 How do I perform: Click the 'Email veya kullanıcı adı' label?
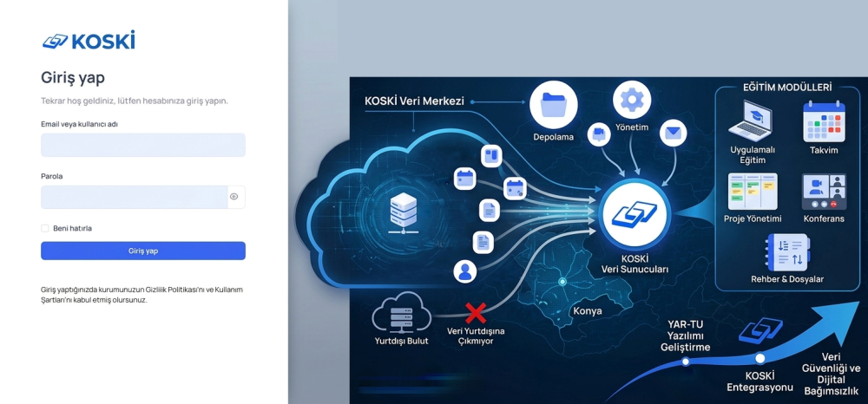79,124
